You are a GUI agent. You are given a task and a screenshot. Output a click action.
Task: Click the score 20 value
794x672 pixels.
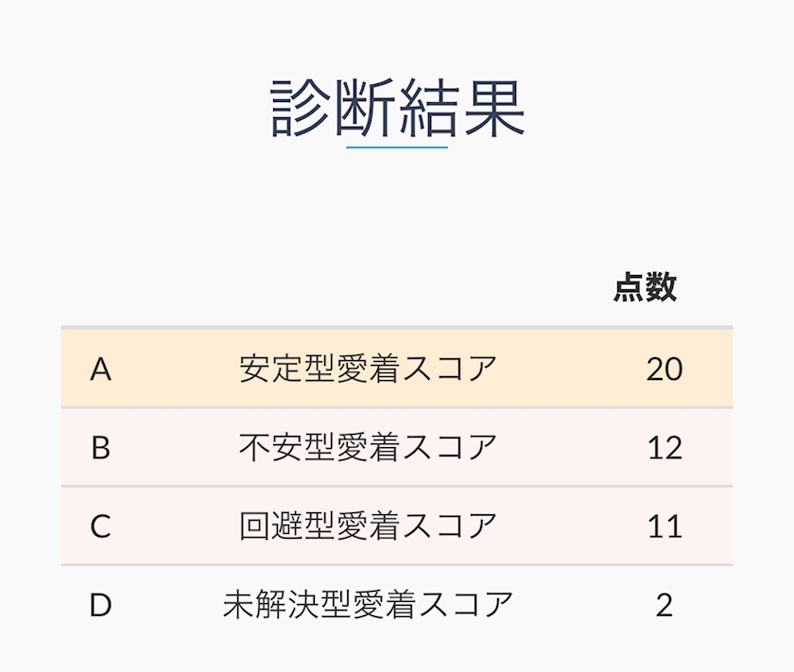click(x=665, y=369)
